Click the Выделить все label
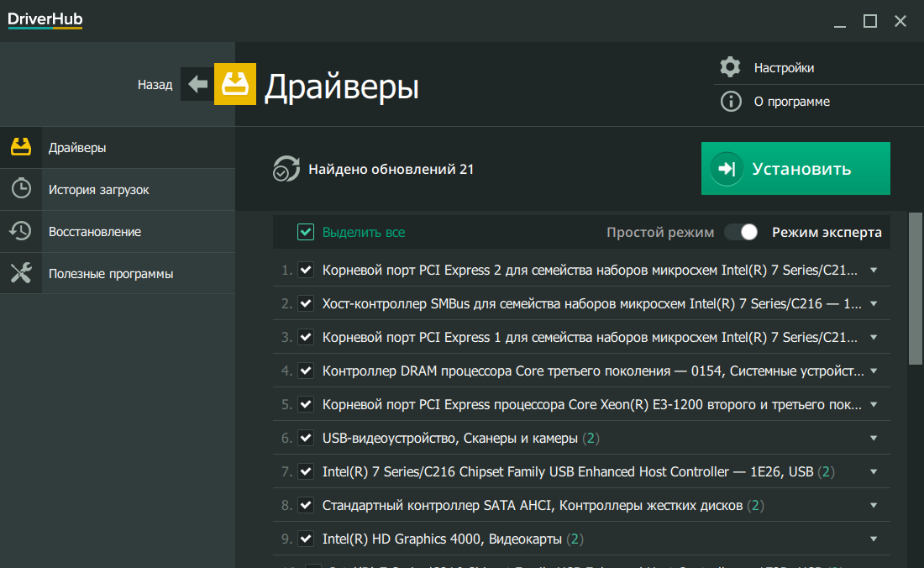 tap(364, 232)
